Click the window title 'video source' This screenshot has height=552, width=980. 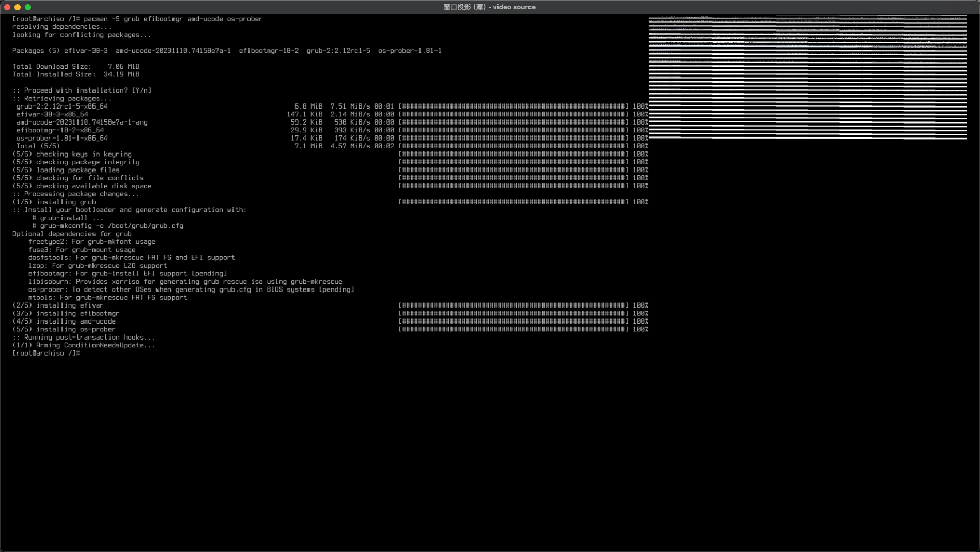[x=489, y=7]
